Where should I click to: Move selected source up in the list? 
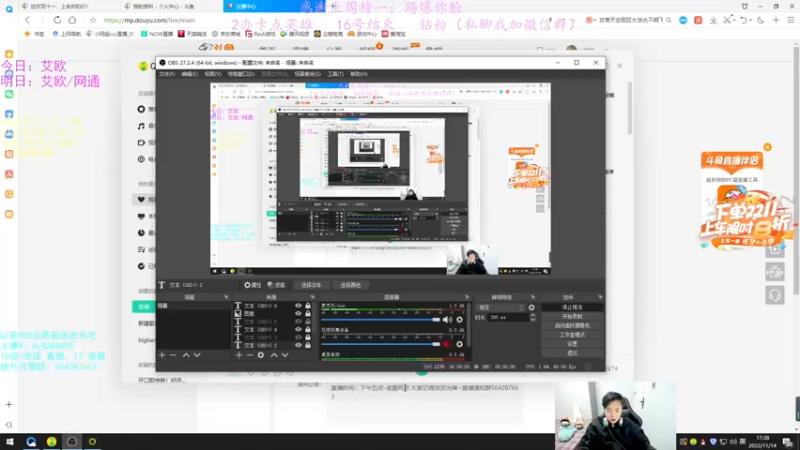pyautogui.click(x=274, y=355)
